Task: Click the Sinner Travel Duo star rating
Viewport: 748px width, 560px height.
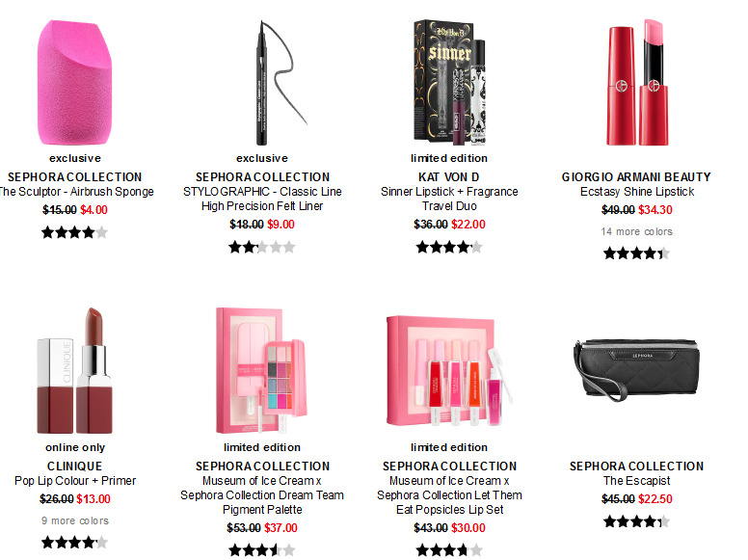Action: coord(449,247)
